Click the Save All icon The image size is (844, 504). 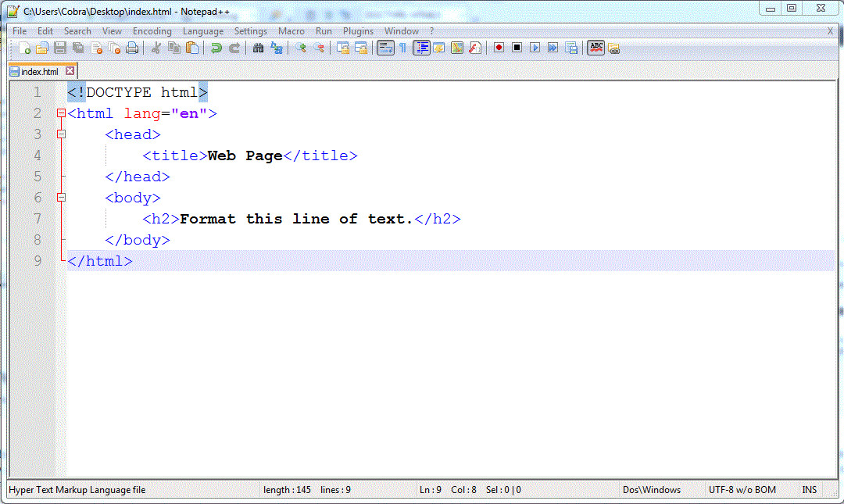78,48
